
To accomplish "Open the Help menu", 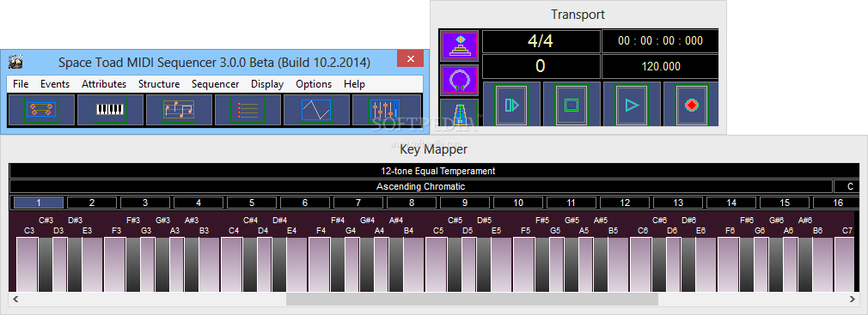I will (x=354, y=84).
